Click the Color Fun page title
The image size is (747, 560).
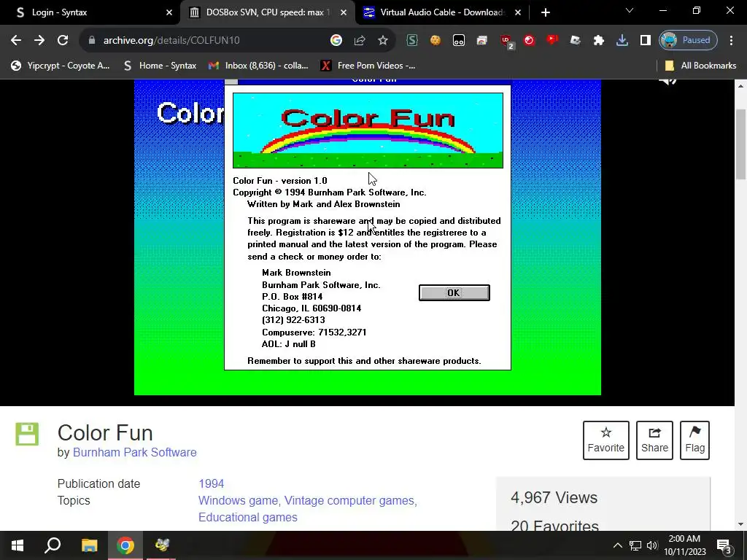(x=105, y=433)
